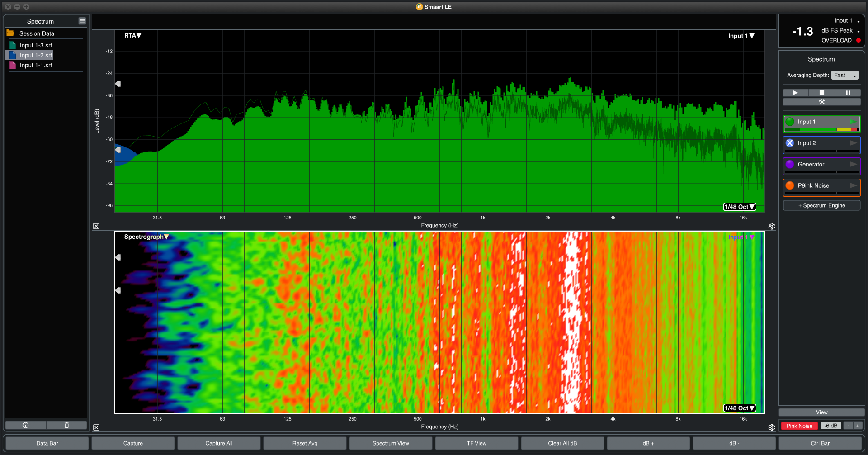Increase generator level with plus button
This screenshot has height=455, width=868.
coord(858,426)
